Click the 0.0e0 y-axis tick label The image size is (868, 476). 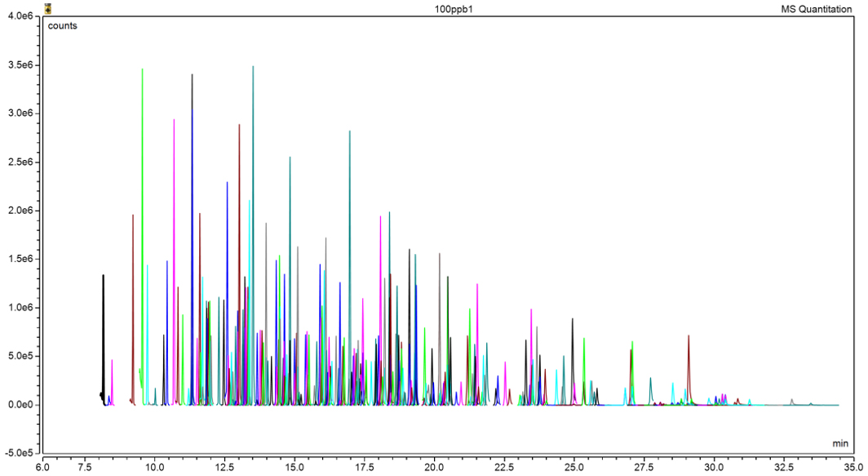pyautogui.click(x=21, y=404)
